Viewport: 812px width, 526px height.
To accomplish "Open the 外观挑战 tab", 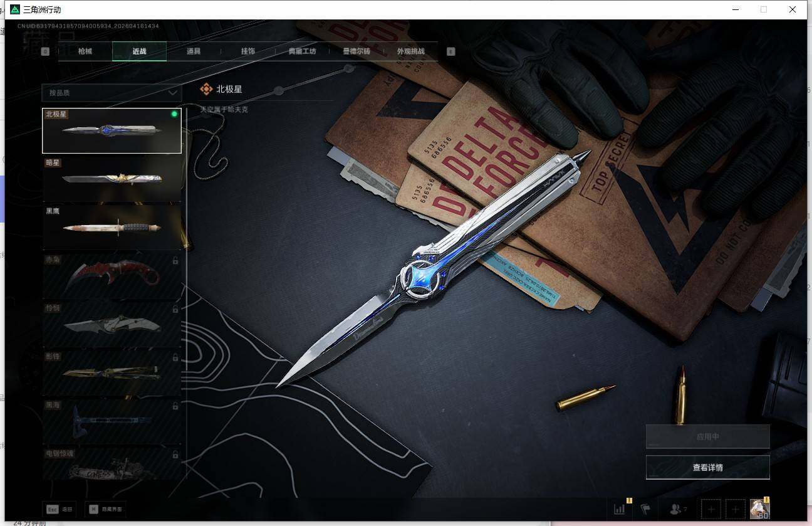I will (x=410, y=51).
